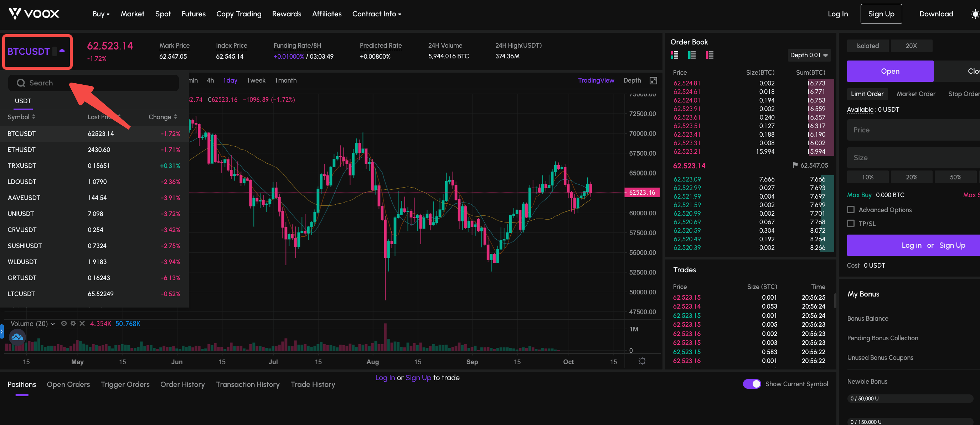This screenshot has width=980, height=425.
Task: Click the Sign Up button in header
Action: point(882,14)
